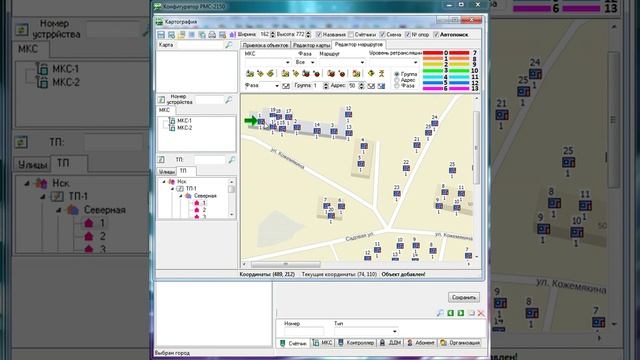Enable the Счётчики checkbox
The image size is (640, 360).
pyautogui.click(x=351, y=35)
